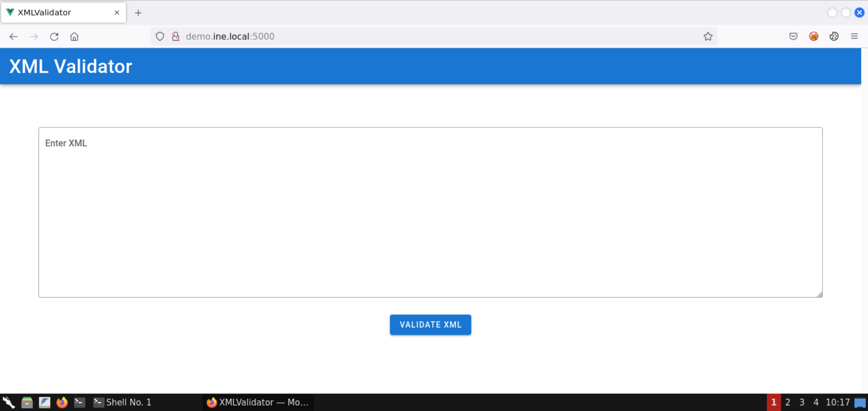
Task: Focus the Enter XML text area
Action: (430, 212)
